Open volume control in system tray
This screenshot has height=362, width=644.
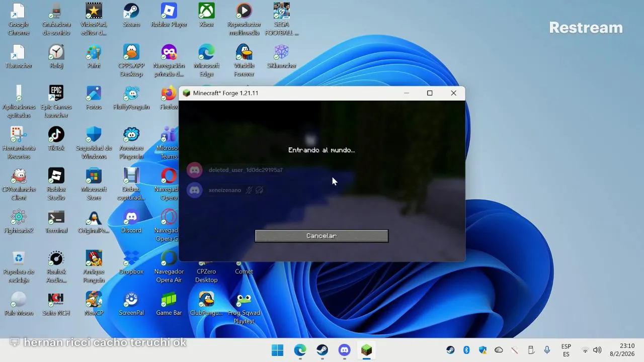click(x=597, y=350)
